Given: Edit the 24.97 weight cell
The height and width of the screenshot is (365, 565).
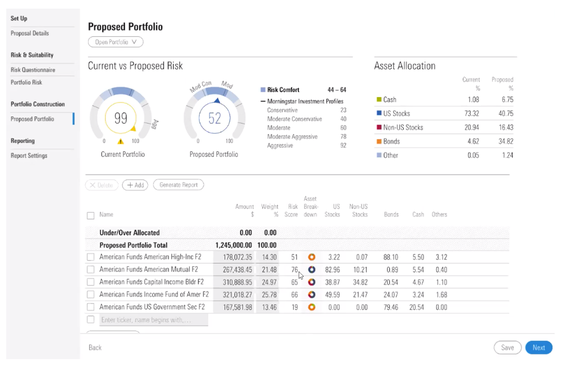Looking at the screenshot, I should pyautogui.click(x=267, y=282).
